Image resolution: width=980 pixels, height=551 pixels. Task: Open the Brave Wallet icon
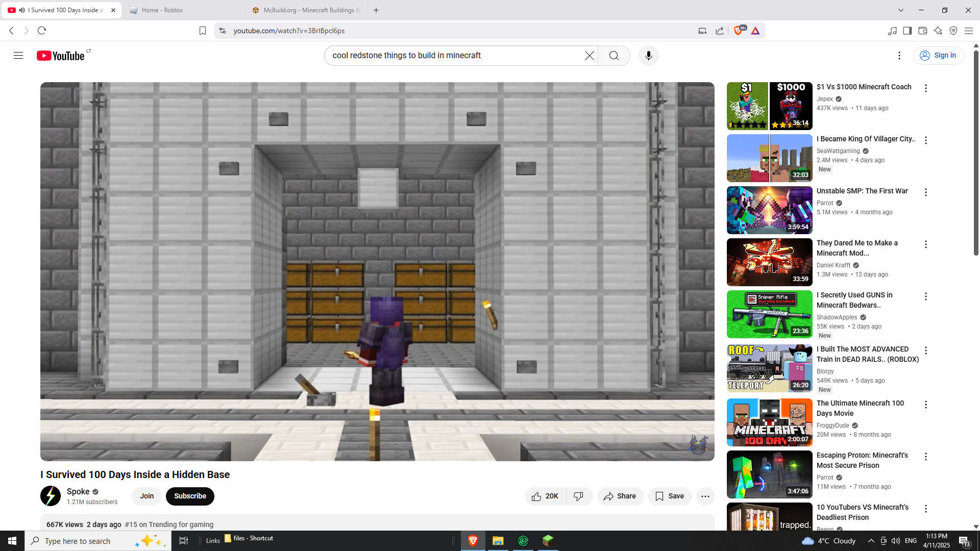(x=922, y=31)
